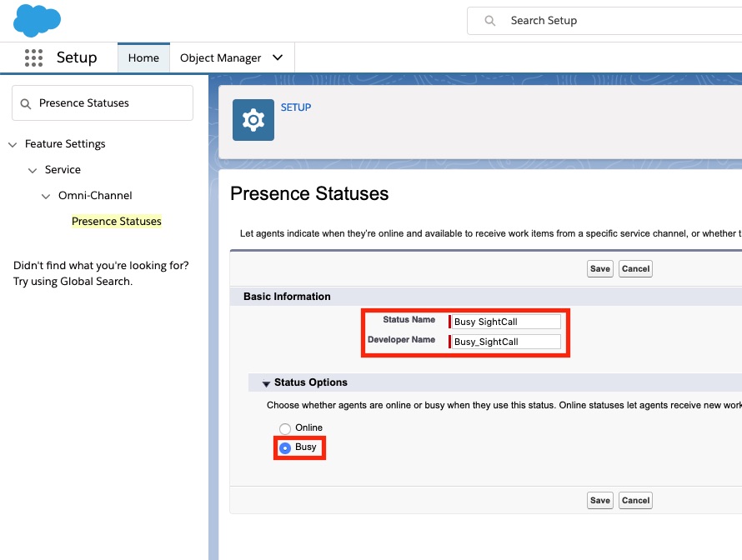Click the Salesforce cloud logo
The height and width of the screenshot is (560, 742).
(37, 21)
